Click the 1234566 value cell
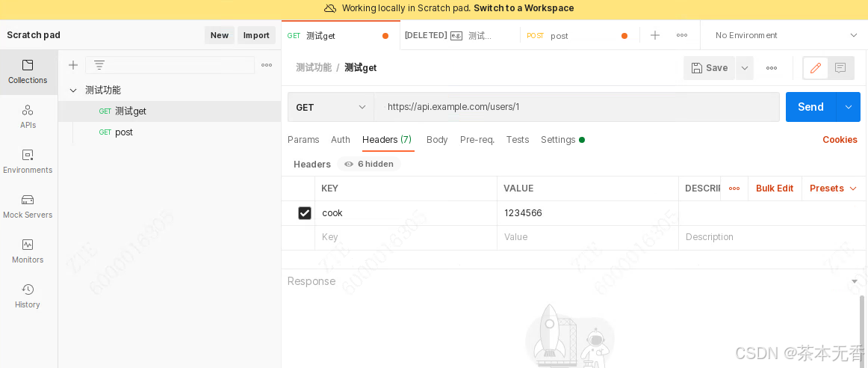 [x=588, y=213]
